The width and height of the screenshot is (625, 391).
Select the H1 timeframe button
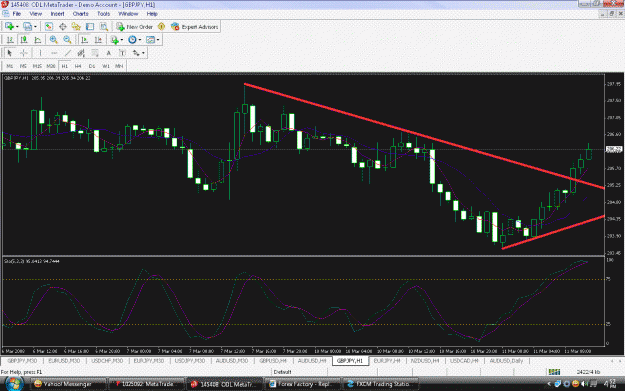65,66
